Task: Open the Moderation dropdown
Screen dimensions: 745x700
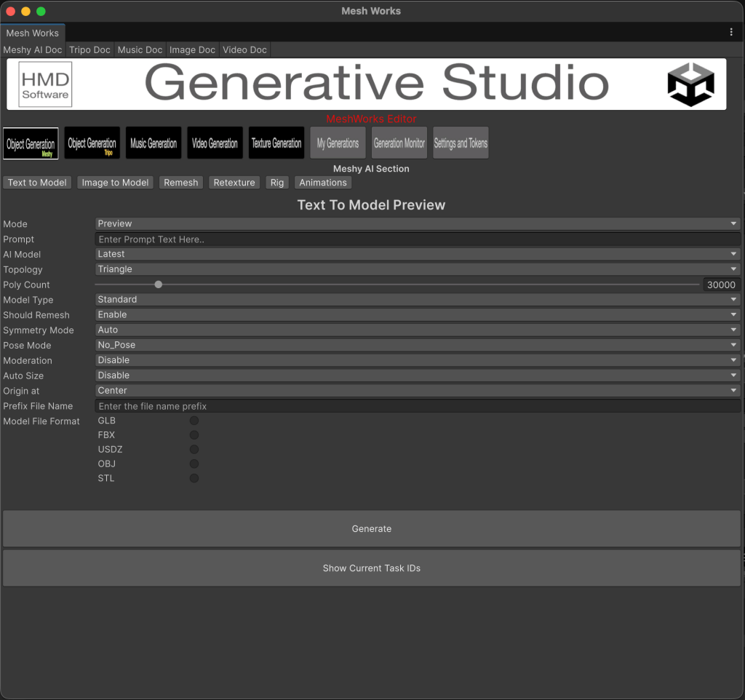Action: 418,360
